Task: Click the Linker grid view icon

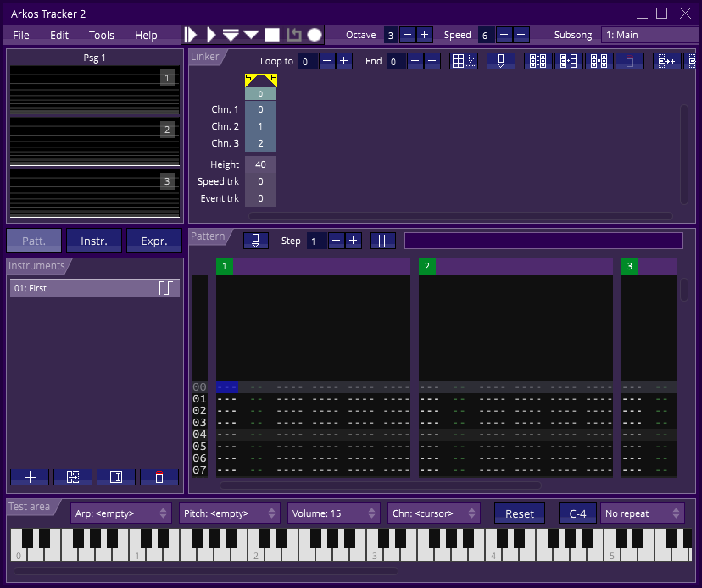Action: point(464,61)
